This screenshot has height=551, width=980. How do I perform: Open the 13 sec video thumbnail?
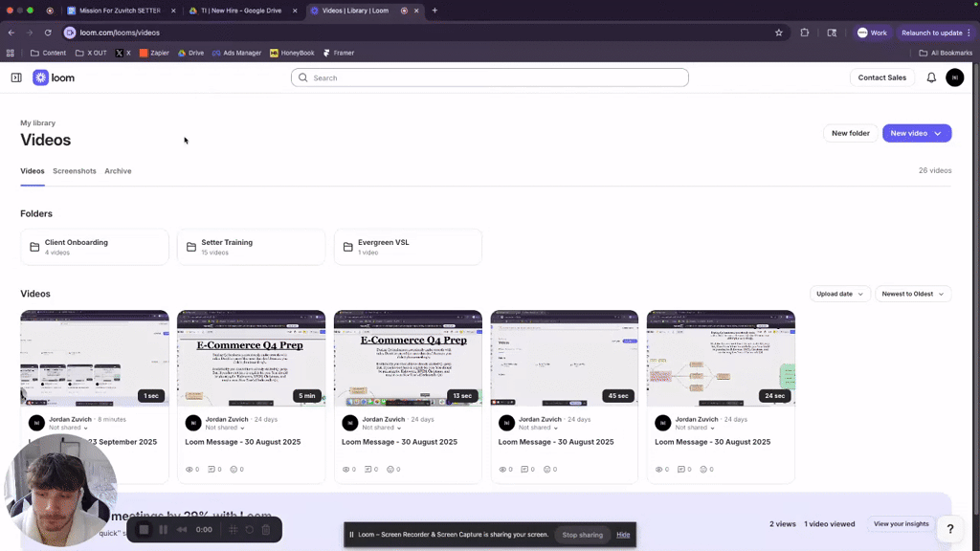[408, 359]
